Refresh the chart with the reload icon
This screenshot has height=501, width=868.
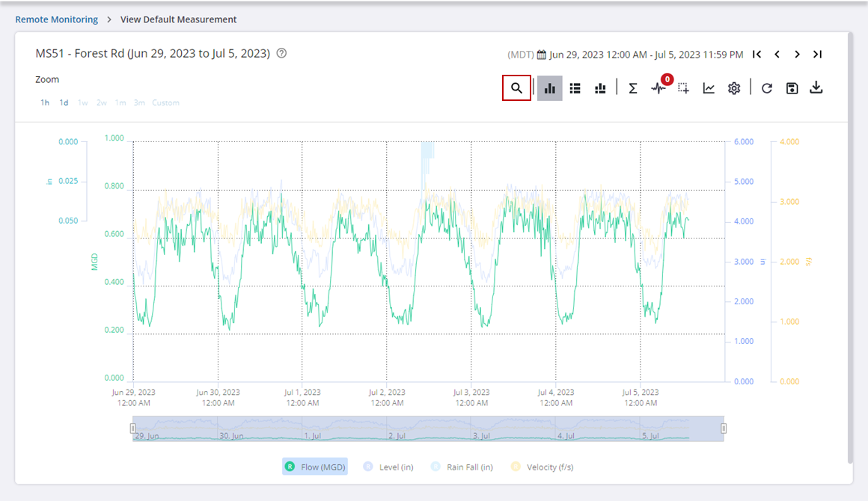pos(767,88)
